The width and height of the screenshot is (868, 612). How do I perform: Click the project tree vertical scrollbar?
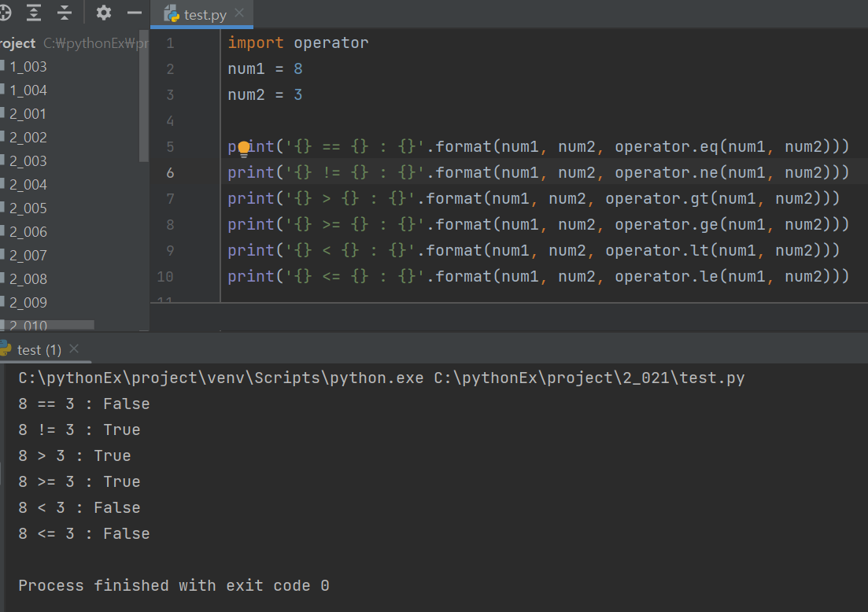pos(143,96)
